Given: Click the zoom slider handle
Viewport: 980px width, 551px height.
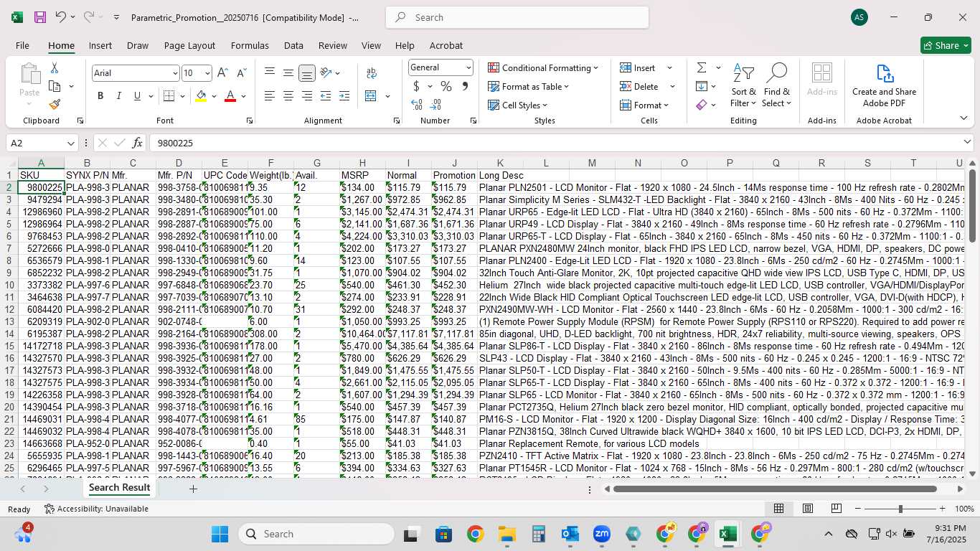Looking at the screenshot, I should click(900, 509).
